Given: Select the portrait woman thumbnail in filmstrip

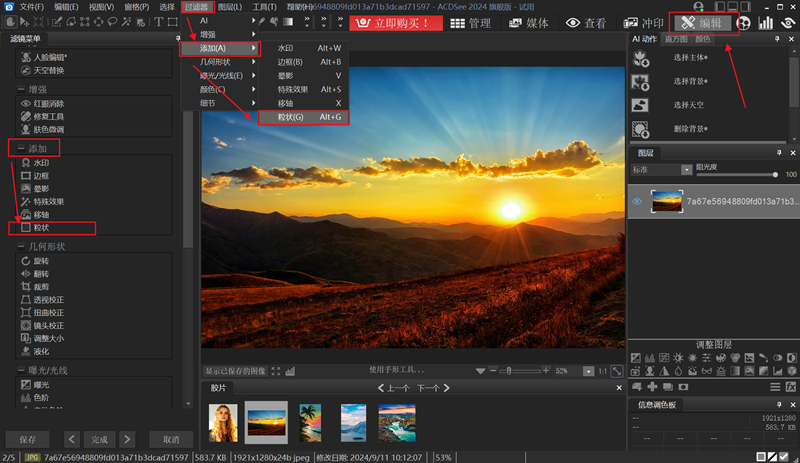Looking at the screenshot, I should click(x=223, y=422).
